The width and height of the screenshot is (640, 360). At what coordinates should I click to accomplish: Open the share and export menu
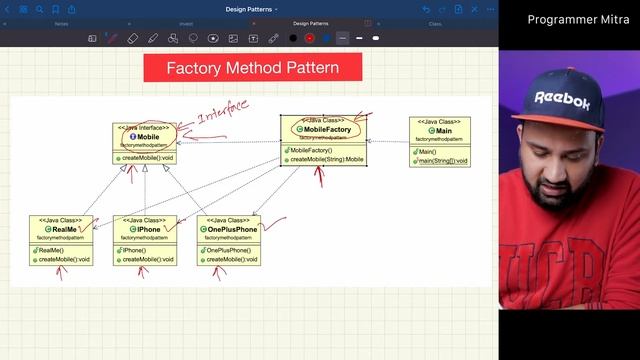[x=71, y=9]
